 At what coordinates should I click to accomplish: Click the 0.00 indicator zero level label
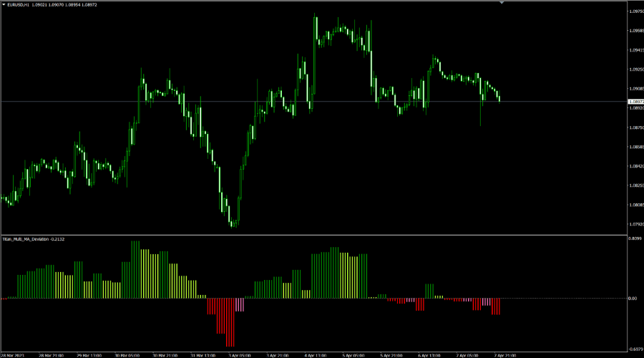click(632, 298)
